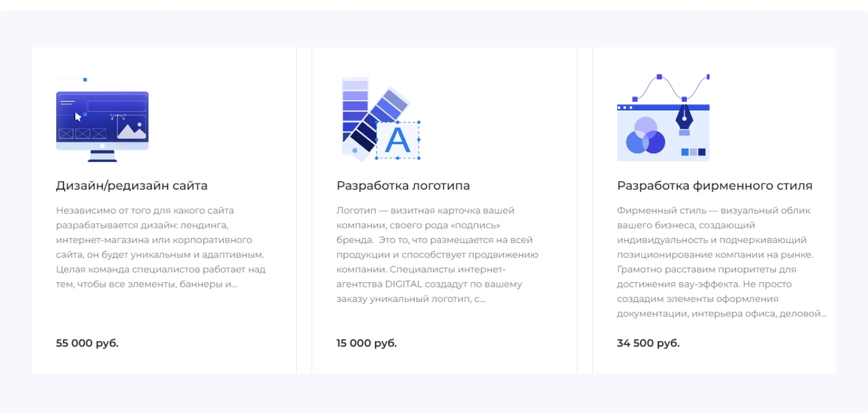Click the description text starting "Логотип — визитная карточка"
The height and width of the screenshot is (413, 868).
tap(437, 255)
